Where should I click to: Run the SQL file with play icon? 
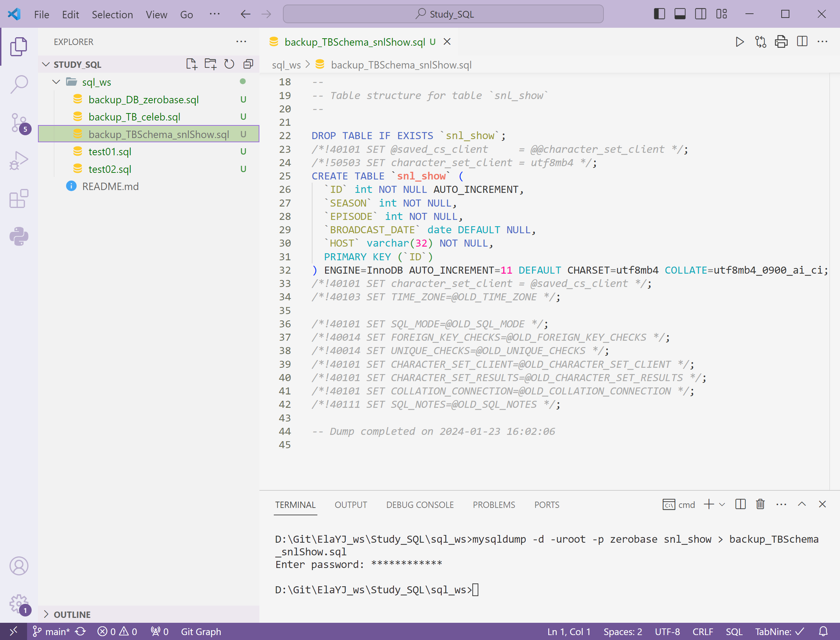click(739, 41)
